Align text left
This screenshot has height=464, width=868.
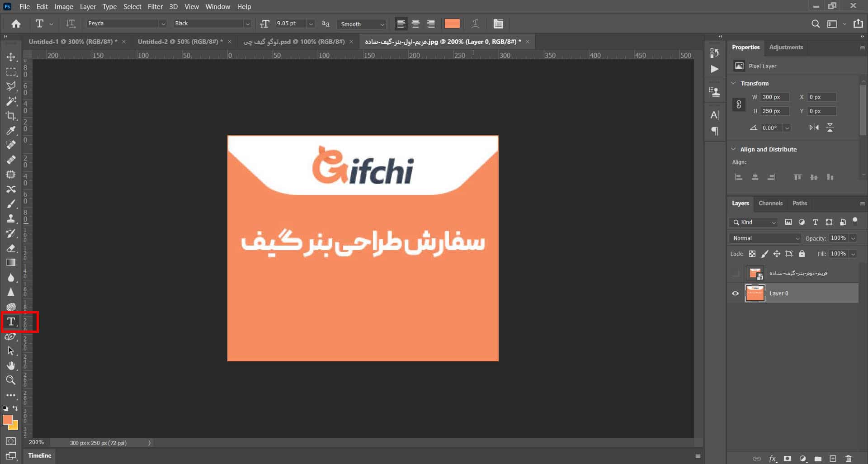click(x=401, y=24)
